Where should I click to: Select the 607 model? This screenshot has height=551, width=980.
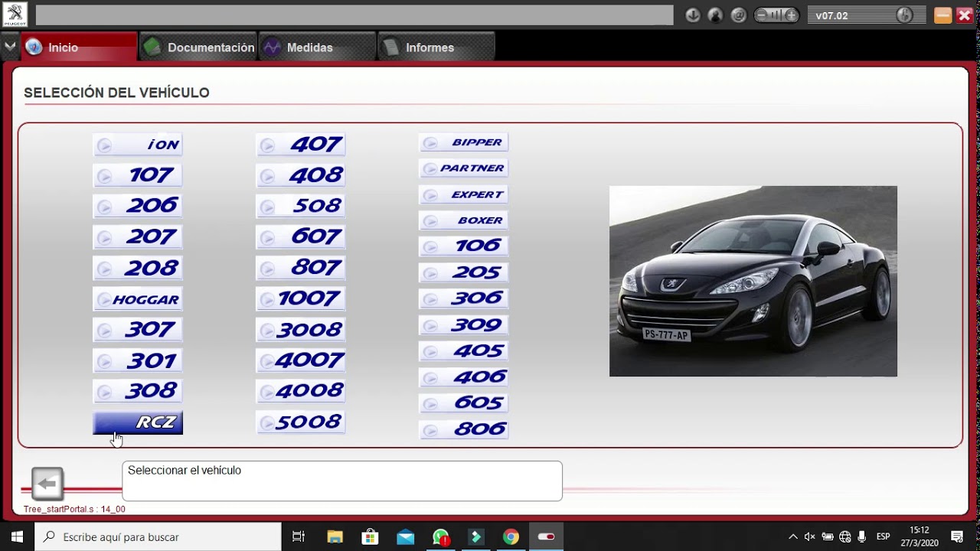coord(301,236)
